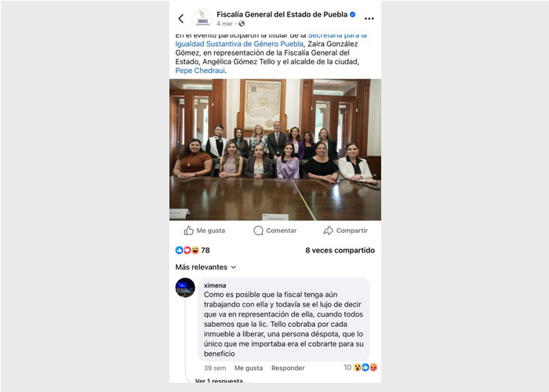Open the Pepe Chedraui link
Screen dimensions: 549x392
pyautogui.click(x=200, y=71)
